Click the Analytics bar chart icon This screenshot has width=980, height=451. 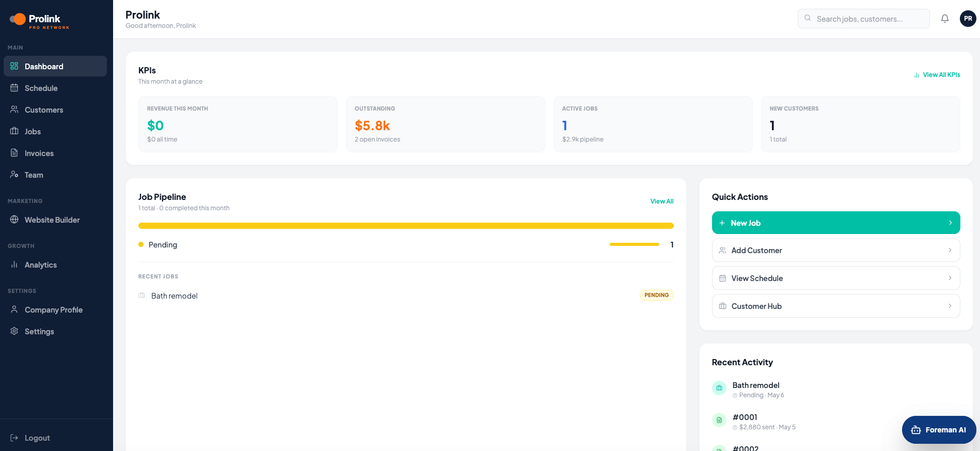(x=14, y=265)
